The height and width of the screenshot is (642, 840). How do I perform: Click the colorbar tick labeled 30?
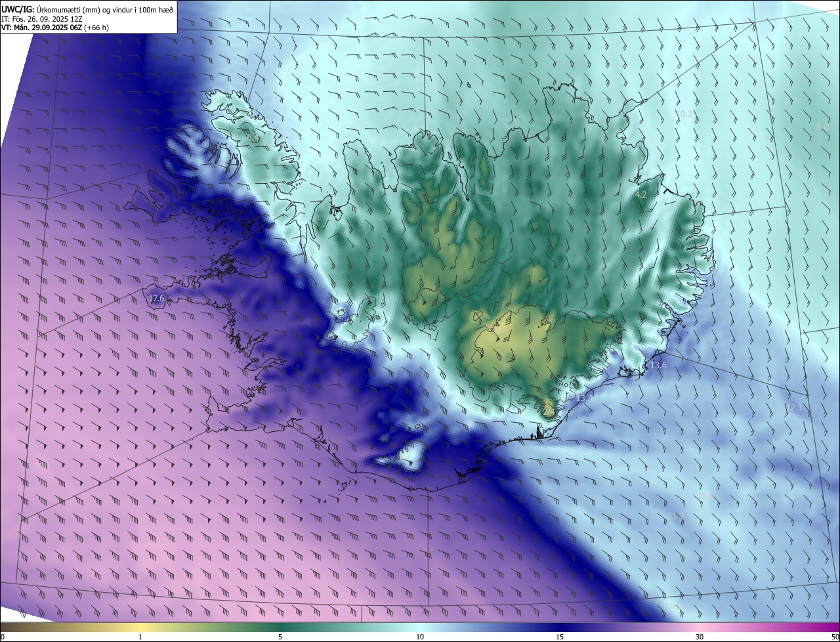[700, 637]
